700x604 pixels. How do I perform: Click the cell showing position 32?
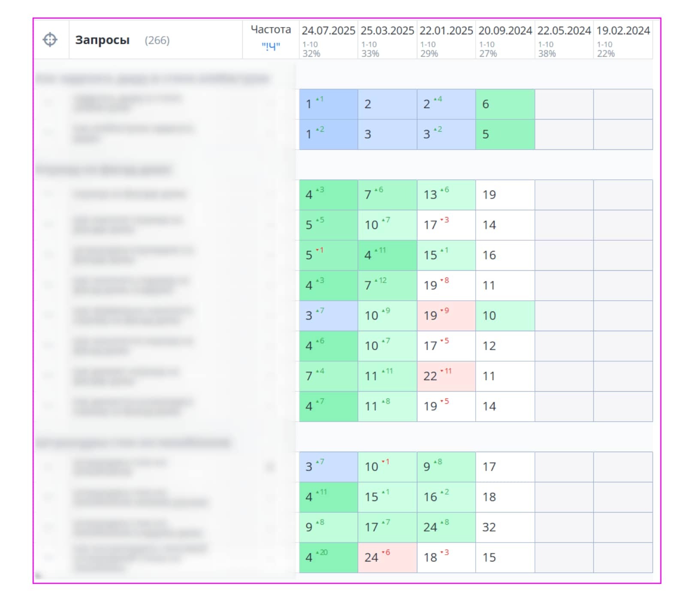pyautogui.click(x=505, y=527)
